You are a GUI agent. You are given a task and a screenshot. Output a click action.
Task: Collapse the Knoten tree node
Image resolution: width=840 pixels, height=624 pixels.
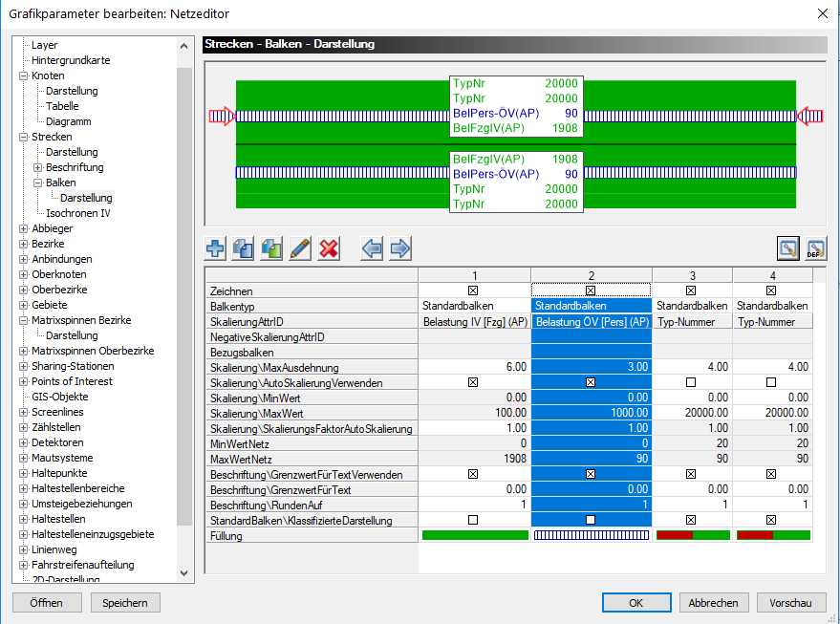24,75
